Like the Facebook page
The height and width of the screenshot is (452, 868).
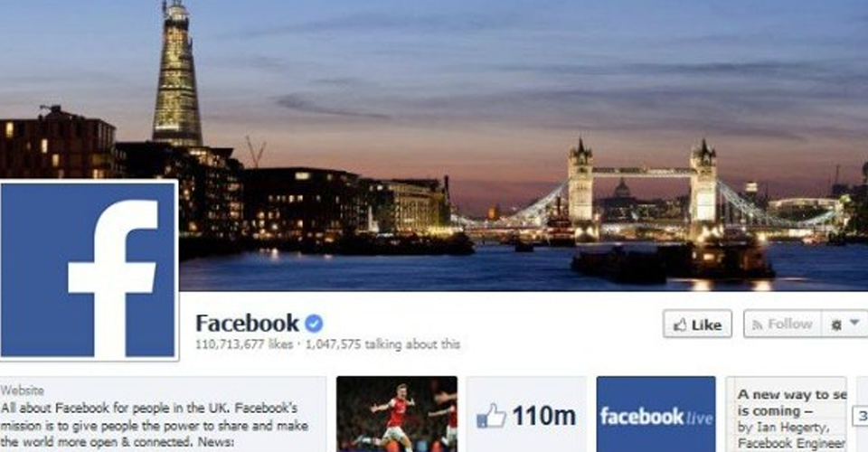pyautogui.click(x=697, y=325)
